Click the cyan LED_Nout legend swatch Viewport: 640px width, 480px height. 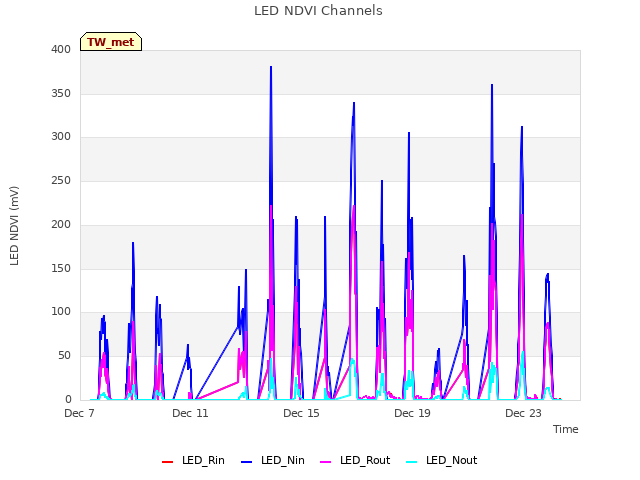click(412, 462)
